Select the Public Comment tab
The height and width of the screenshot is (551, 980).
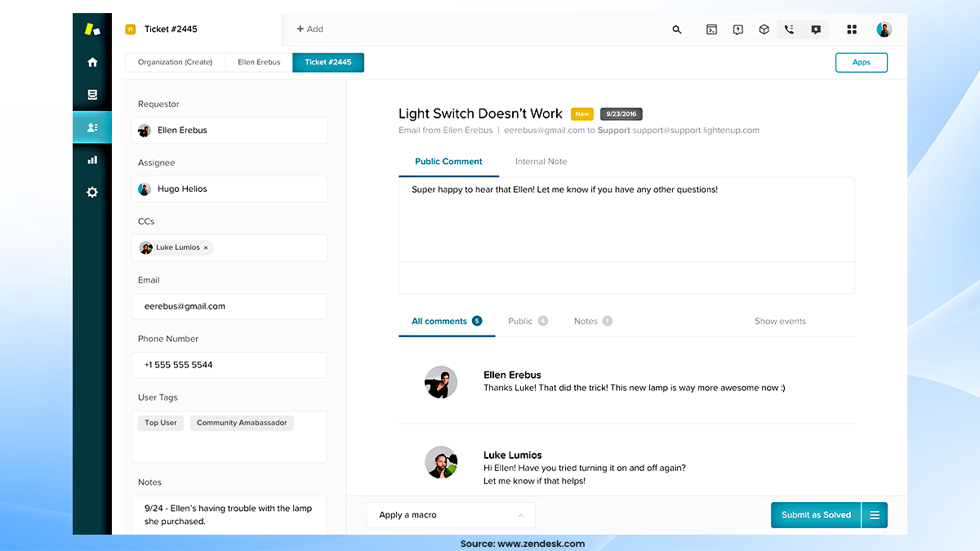(x=448, y=162)
